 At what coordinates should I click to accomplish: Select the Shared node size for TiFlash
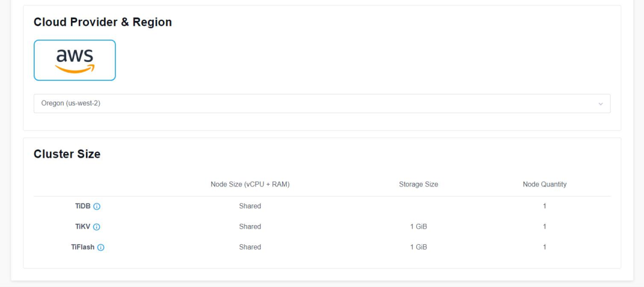click(x=250, y=247)
